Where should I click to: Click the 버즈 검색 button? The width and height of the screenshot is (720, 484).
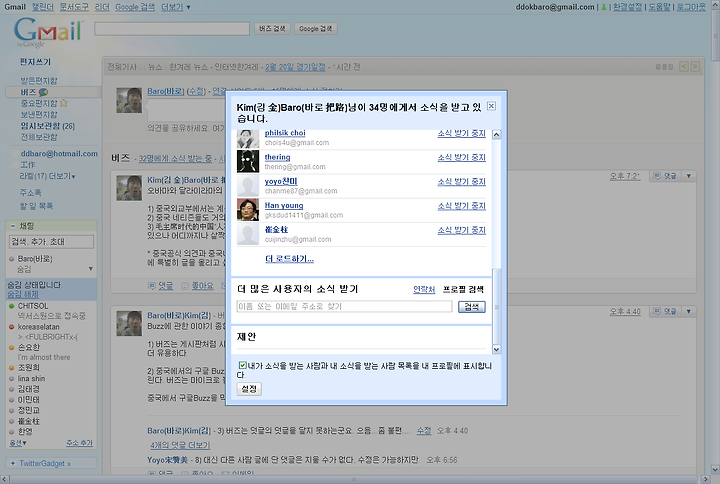coord(272,28)
